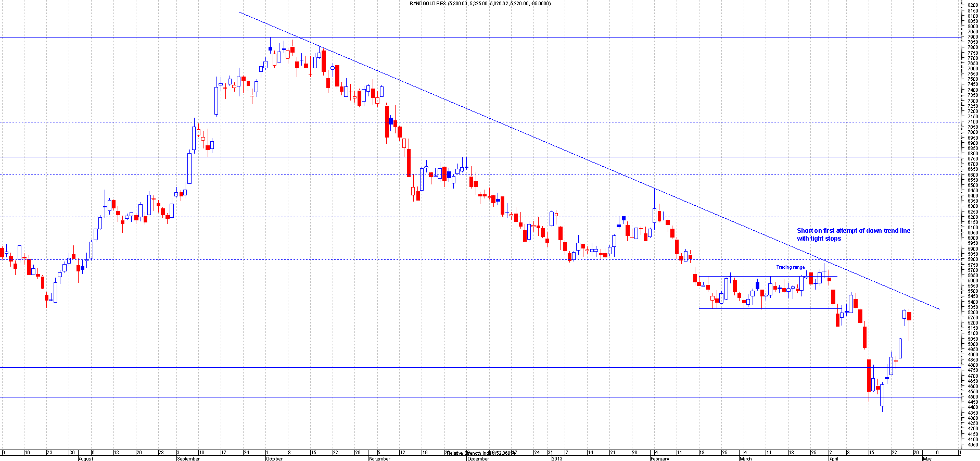Click the 4050 price axis label
980x461 pixels.
(x=972, y=445)
